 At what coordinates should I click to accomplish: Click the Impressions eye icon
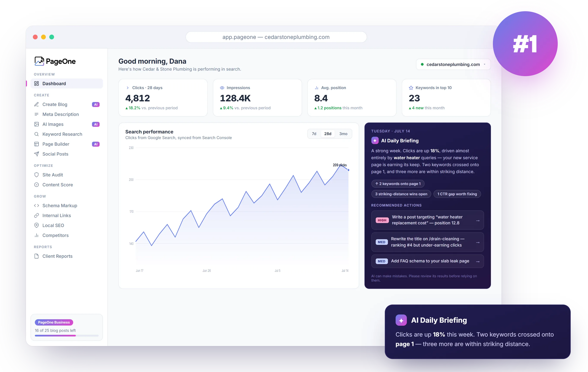[222, 88]
